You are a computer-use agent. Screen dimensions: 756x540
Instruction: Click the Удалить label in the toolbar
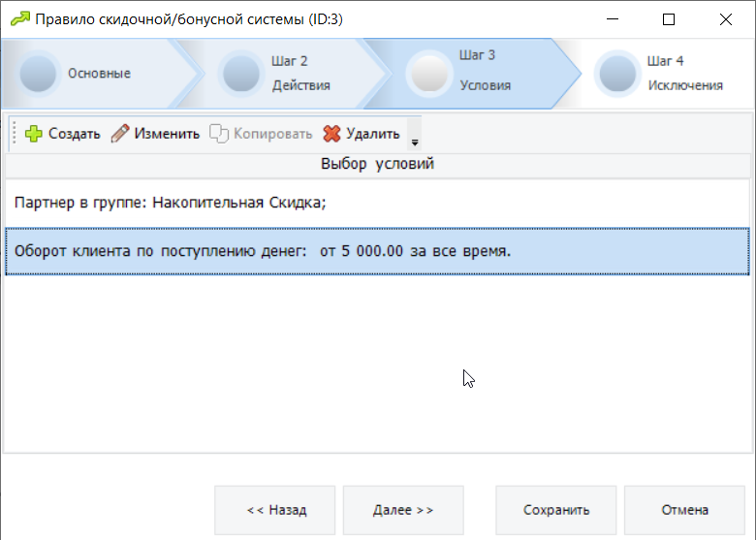(x=373, y=134)
